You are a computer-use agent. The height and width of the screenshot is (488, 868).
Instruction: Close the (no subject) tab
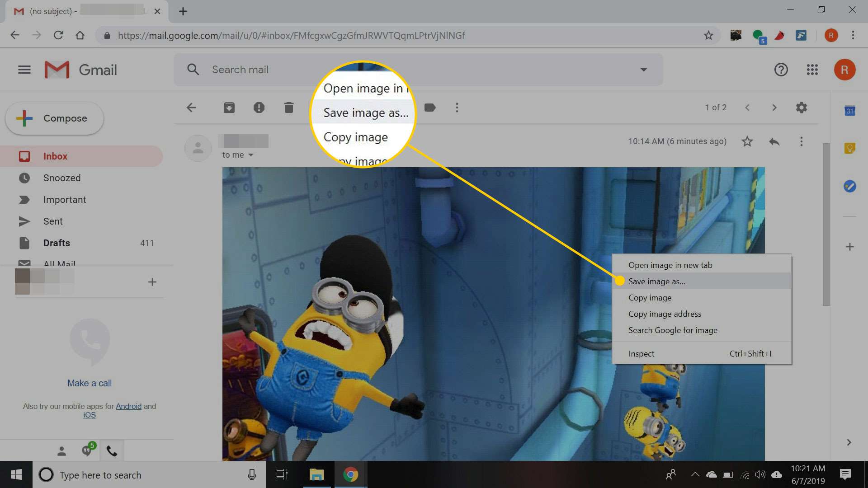pos(157,11)
